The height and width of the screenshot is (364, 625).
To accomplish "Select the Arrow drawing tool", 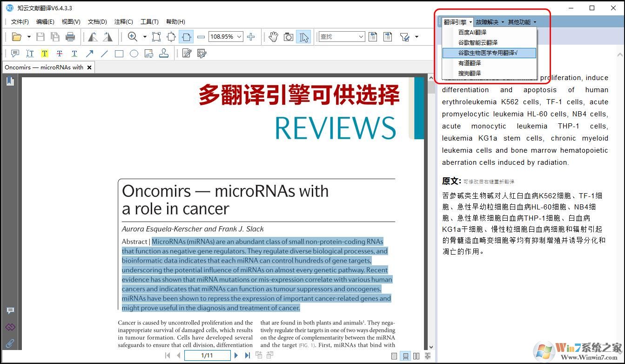I will [x=89, y=54].
